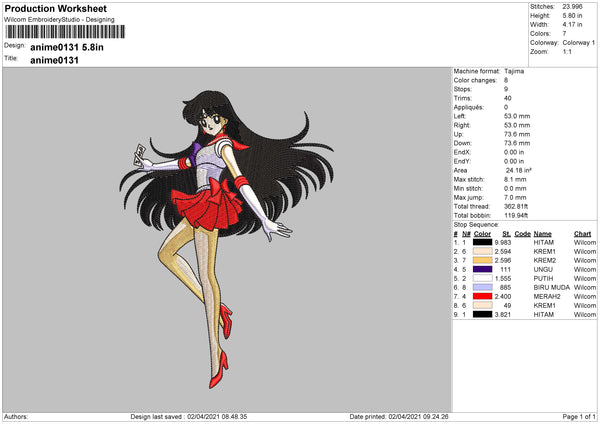Pick the orange KREM2 color swatch
This screenshot has width=600, height=424.
pyautogui.click(x=482, y=260)
